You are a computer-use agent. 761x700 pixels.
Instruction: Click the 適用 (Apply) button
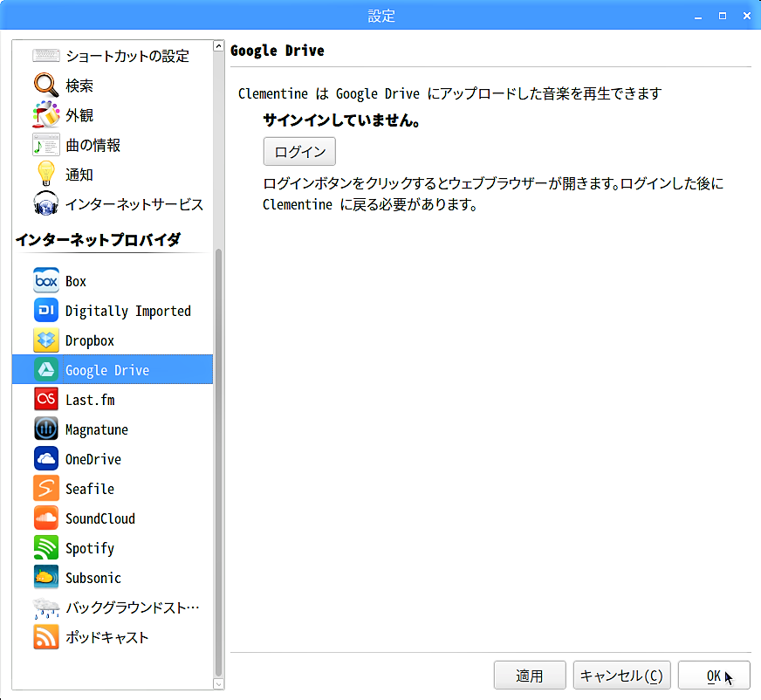(530, 676)
